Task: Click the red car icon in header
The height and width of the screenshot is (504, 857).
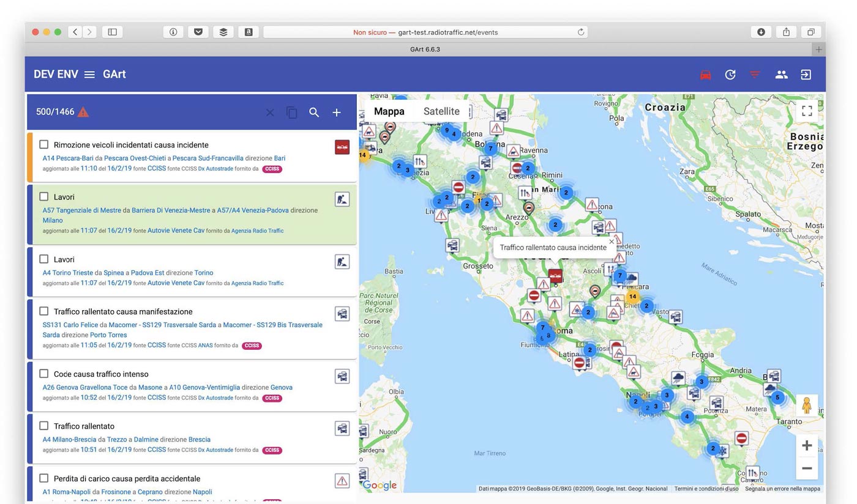Action: (705, 75)
